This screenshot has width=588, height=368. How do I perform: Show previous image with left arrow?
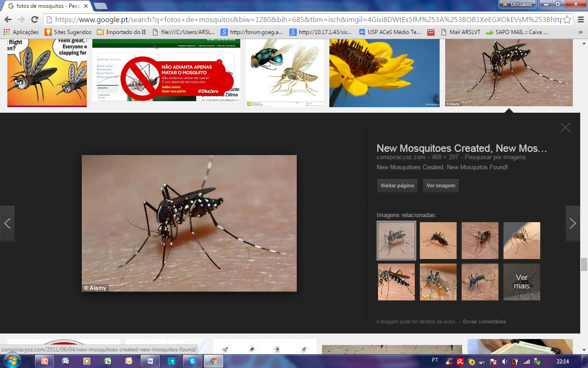pos(7,224)
